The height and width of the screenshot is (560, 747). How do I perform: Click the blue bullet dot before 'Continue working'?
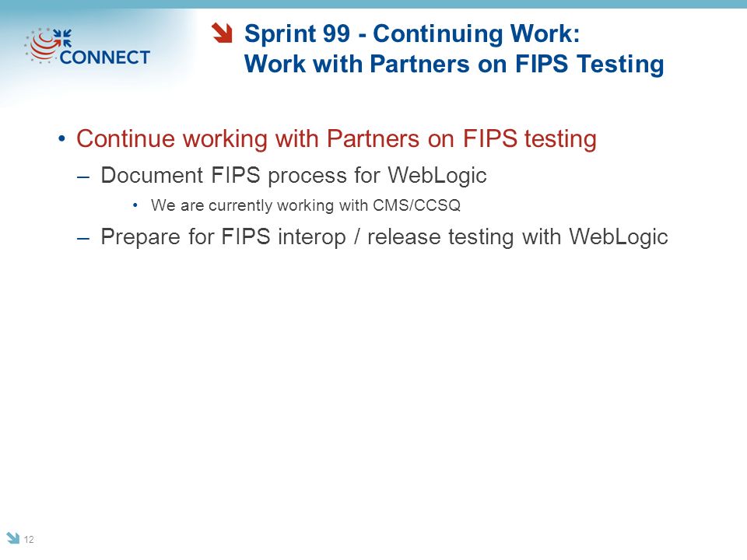tap(62, 138)
